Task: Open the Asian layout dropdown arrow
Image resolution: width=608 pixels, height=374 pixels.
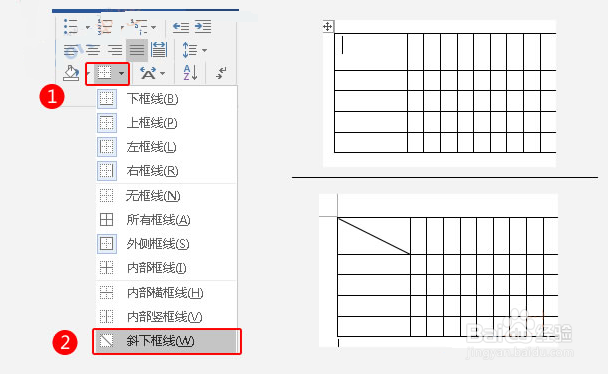Action: point(162,73)
